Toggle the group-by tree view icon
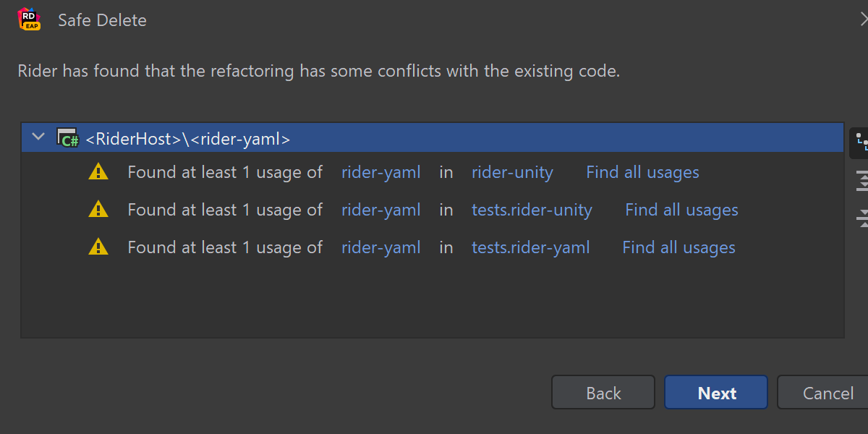Screen dimensions: 868x434 (x=861, y=143)
